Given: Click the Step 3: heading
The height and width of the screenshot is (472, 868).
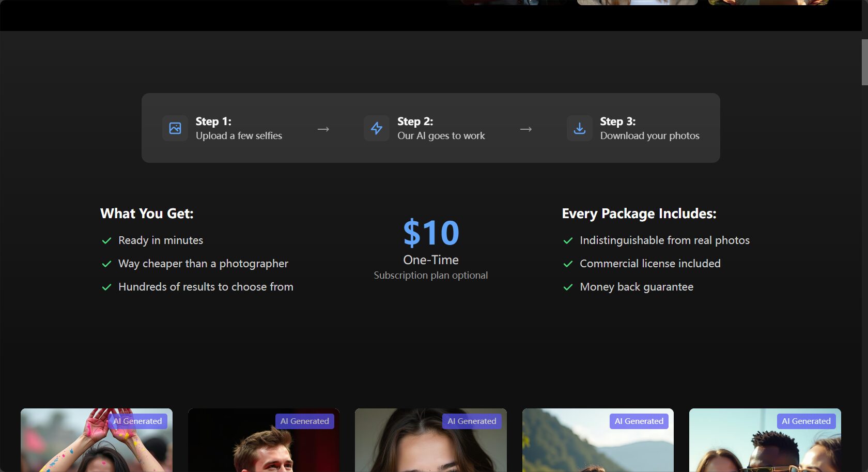Looking at the screenshot, I should pyautogui.click(x=618, y=121).
